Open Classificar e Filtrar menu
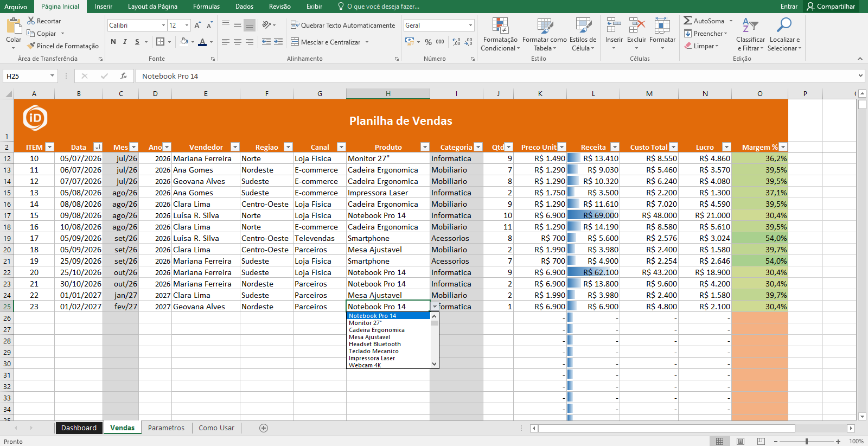868x446 pixels. [751, 34]
